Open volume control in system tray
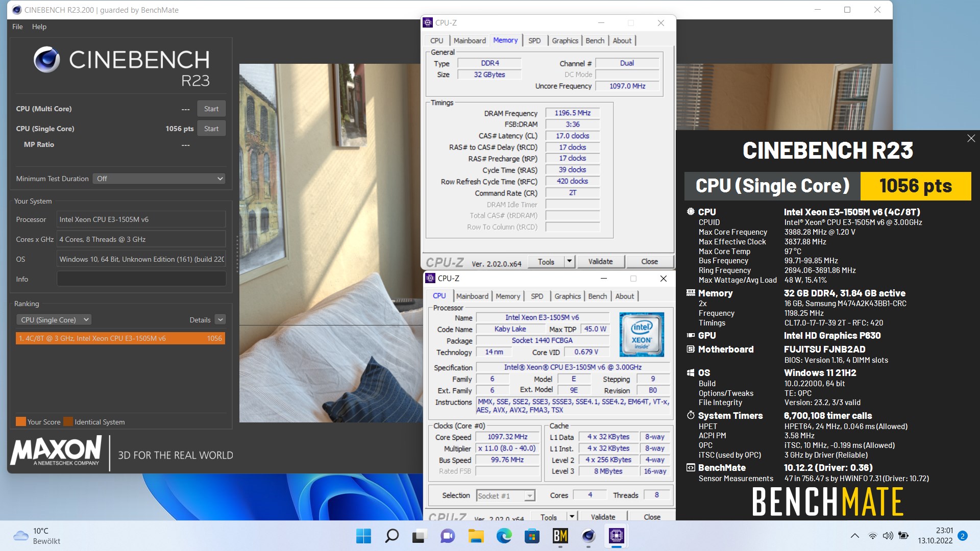The height and width of the screenshot is (551, 980). point(888,536)
